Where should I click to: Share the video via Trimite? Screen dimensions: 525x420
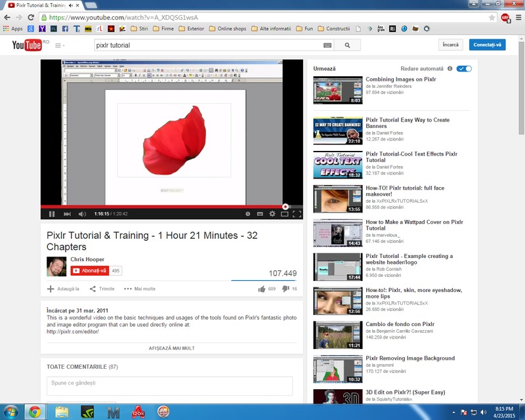(x=102, y=289)
